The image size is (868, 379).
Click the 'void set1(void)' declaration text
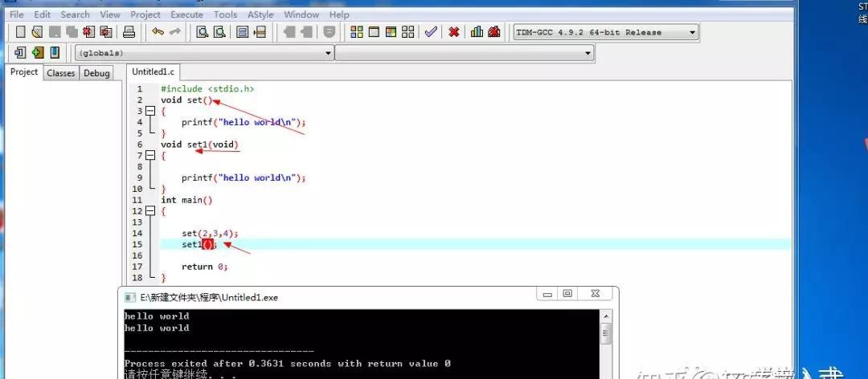coord(200,145)
